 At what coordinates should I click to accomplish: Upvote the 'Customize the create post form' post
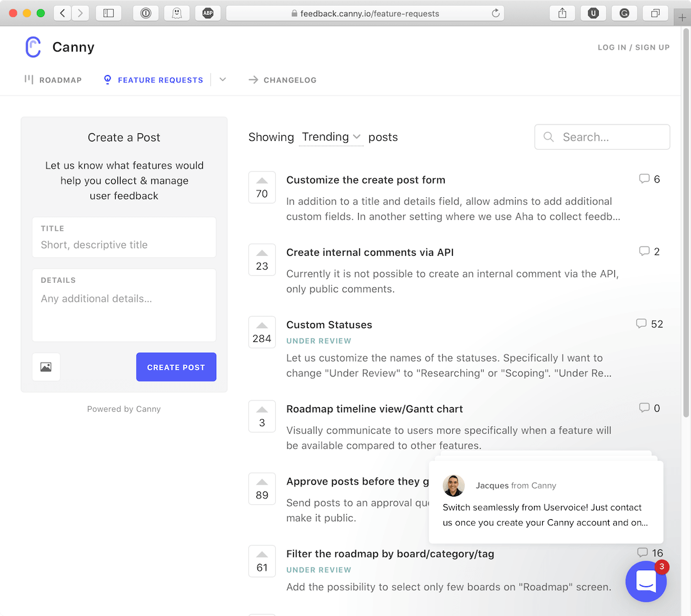[x=262, y=187]
